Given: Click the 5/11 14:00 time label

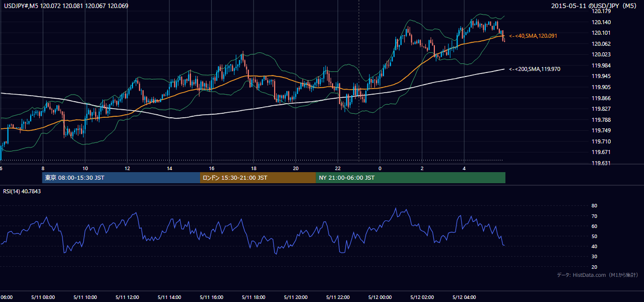Looking at the screenshot, I should pyautogui.click(x=169, y=297).
